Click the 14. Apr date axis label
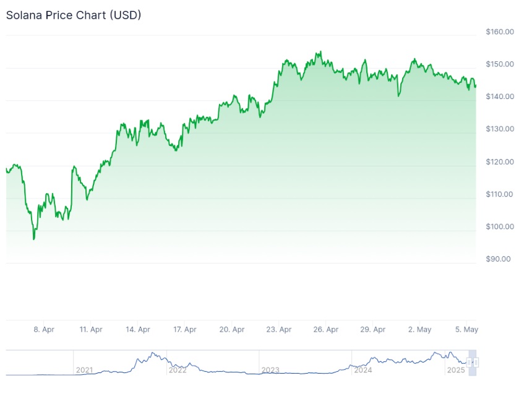This screenshot has width=532, height=399. 138,330
